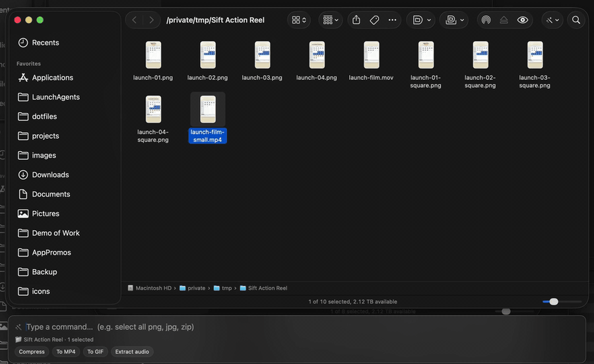Click the Search magnifier icon

576,20
